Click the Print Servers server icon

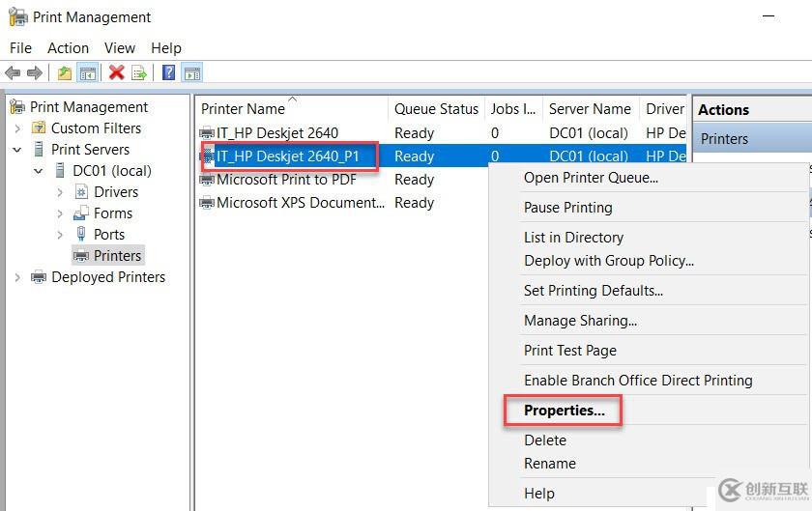tap(39, 149)
